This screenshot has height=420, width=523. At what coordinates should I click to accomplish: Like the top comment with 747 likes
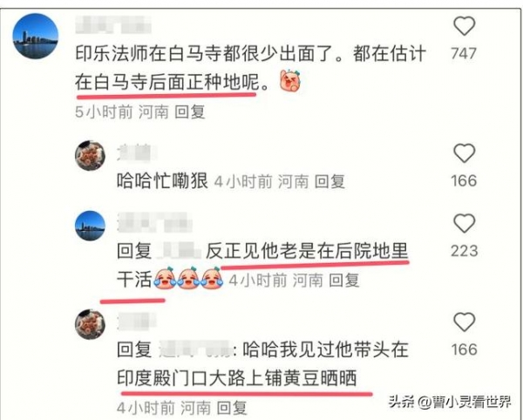tap(464, 26)
